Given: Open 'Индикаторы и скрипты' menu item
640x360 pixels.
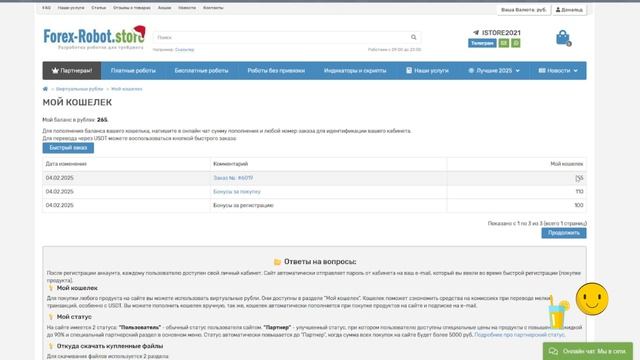Looking at the screenshot, I should [x=355, y=71].
